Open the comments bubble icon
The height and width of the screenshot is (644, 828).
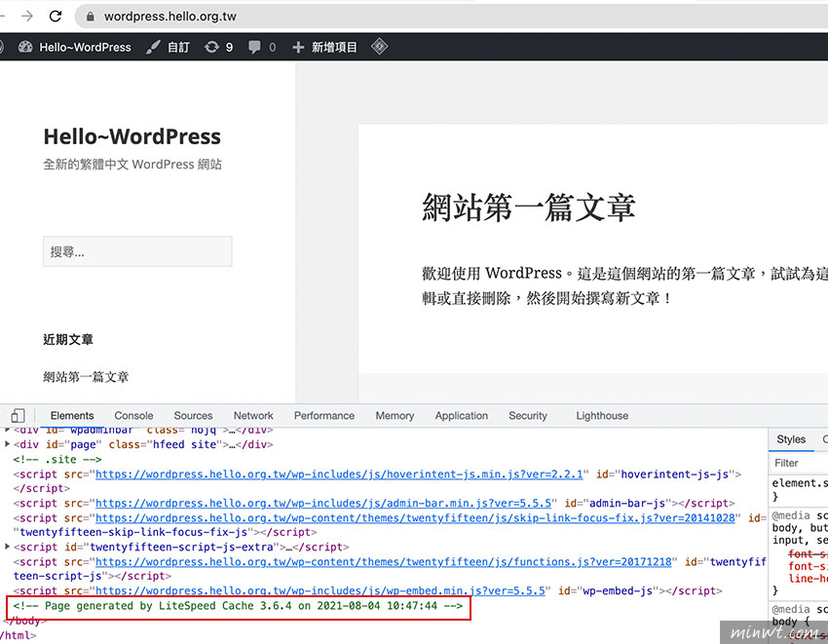click(254, 47)
